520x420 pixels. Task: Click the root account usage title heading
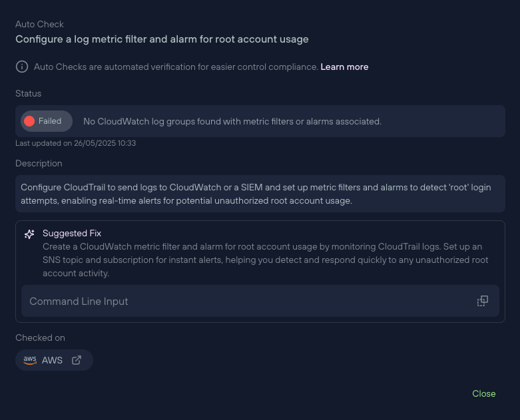click(162, 39)
